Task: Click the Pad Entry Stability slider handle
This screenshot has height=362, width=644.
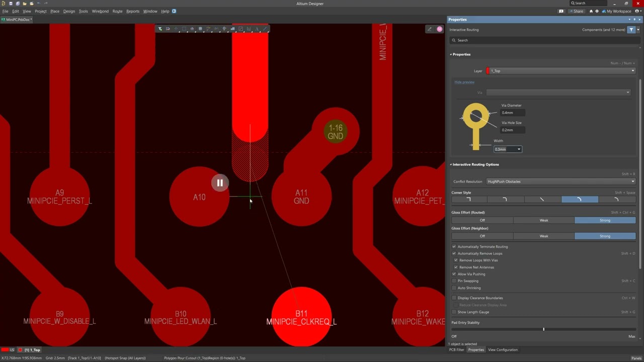Action: (543, 329)
